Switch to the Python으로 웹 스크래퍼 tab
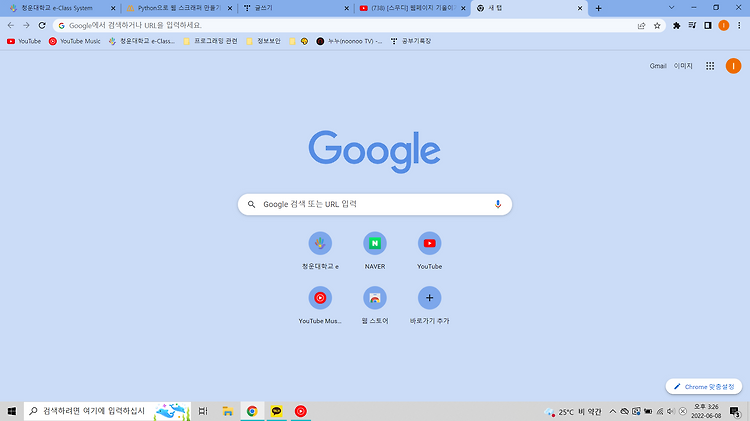The width and height of the screenshot is (750, 421). click(x=178, y=8)
